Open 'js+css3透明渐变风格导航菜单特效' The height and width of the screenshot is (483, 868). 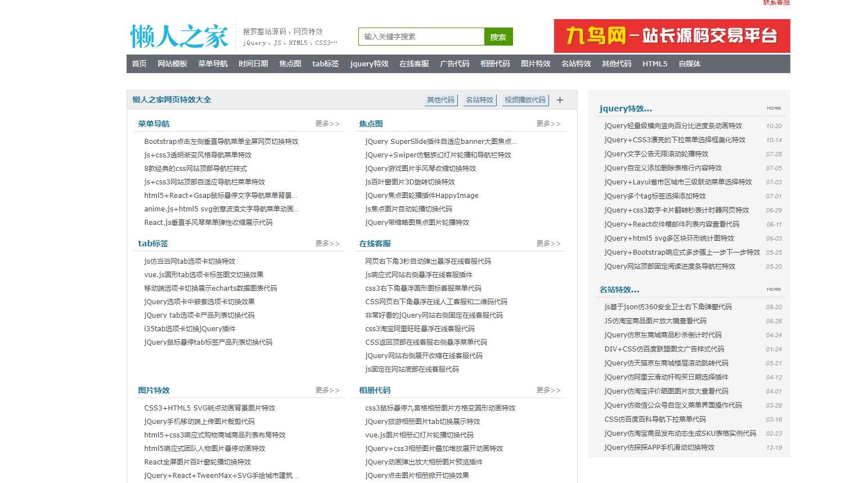coord(197,155)
